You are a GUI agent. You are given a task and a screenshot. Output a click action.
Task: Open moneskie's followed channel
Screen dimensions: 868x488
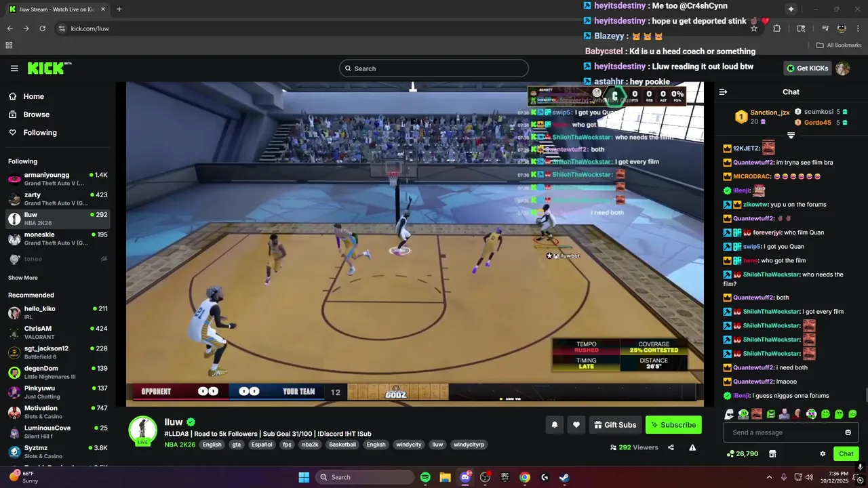click(58, 239)
